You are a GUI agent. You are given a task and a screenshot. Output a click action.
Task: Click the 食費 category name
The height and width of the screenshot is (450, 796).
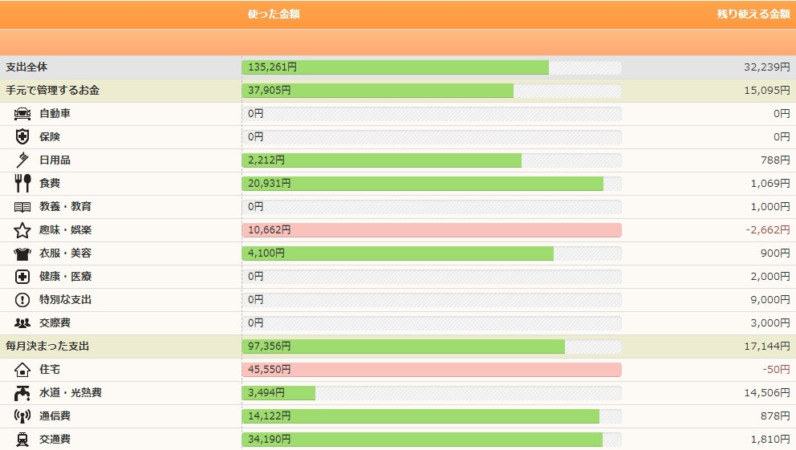tap(50, 183)
